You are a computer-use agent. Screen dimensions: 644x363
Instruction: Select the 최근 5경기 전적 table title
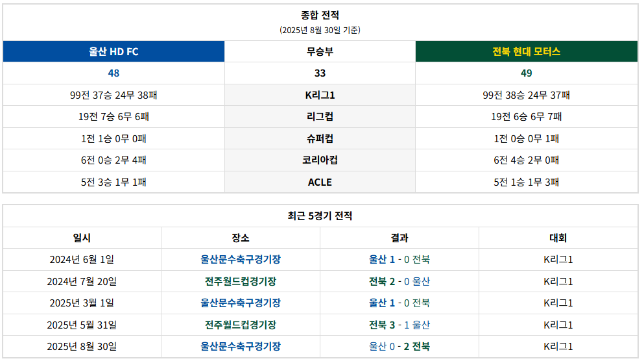(320, 216)
